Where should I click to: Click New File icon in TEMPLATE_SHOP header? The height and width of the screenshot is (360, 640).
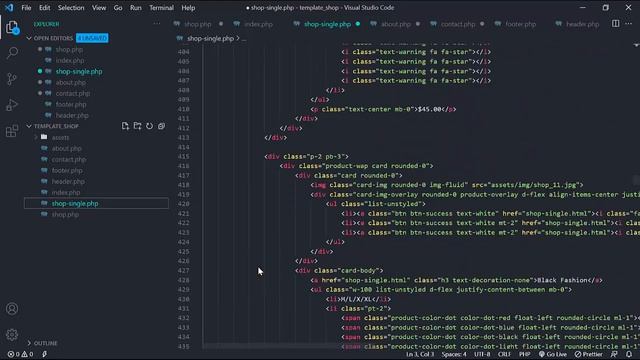[x=125, y=126]
